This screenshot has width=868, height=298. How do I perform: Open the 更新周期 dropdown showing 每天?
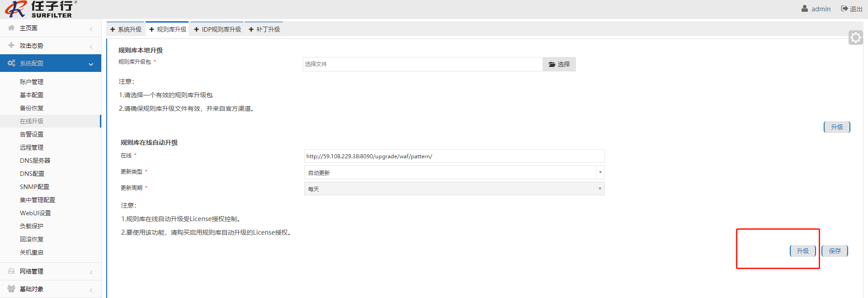click(x=454, y=189)
